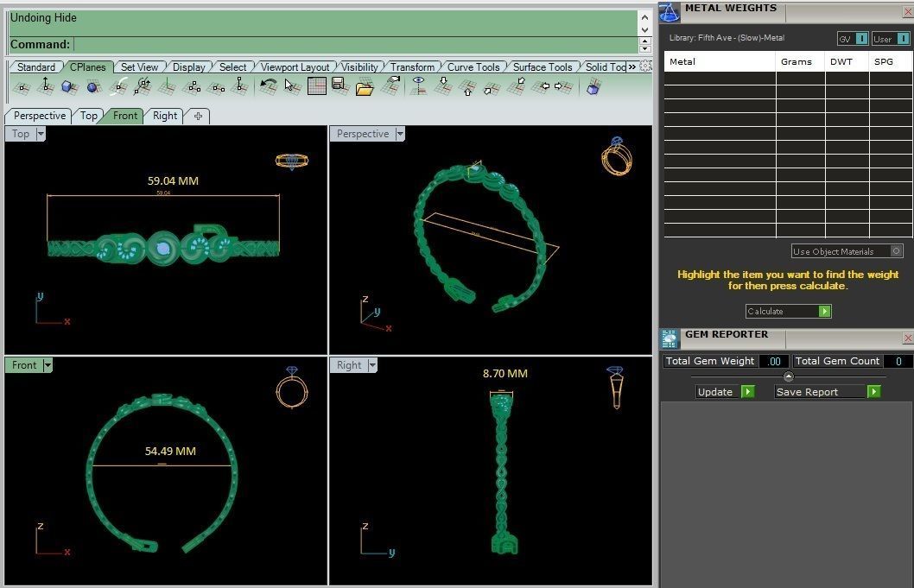
Task: Click into the Command input field
Action: point(356,44)
